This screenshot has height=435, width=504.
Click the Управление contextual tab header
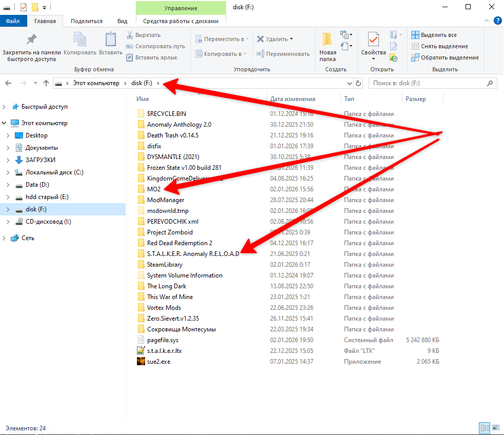pos(180,8)
